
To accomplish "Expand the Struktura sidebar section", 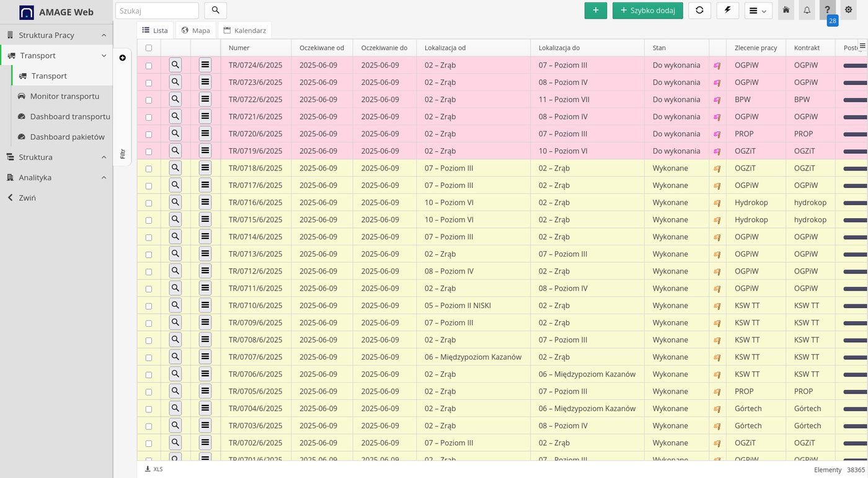I will click(x=56, y=157).
